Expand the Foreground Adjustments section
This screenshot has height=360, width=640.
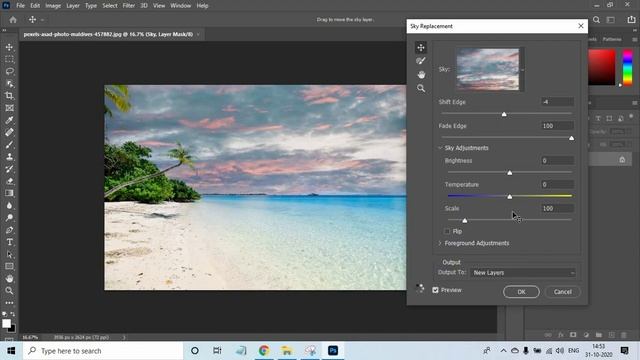coord(440,243)
